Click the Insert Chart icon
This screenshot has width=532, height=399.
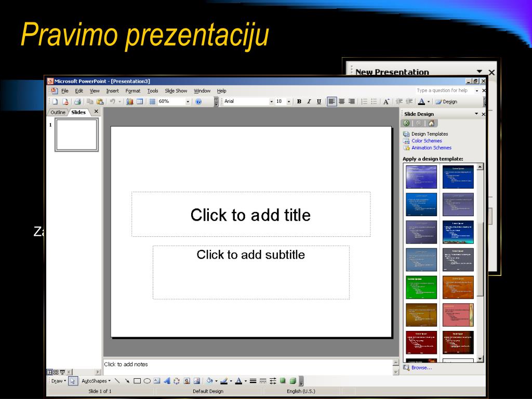[129, 101]
